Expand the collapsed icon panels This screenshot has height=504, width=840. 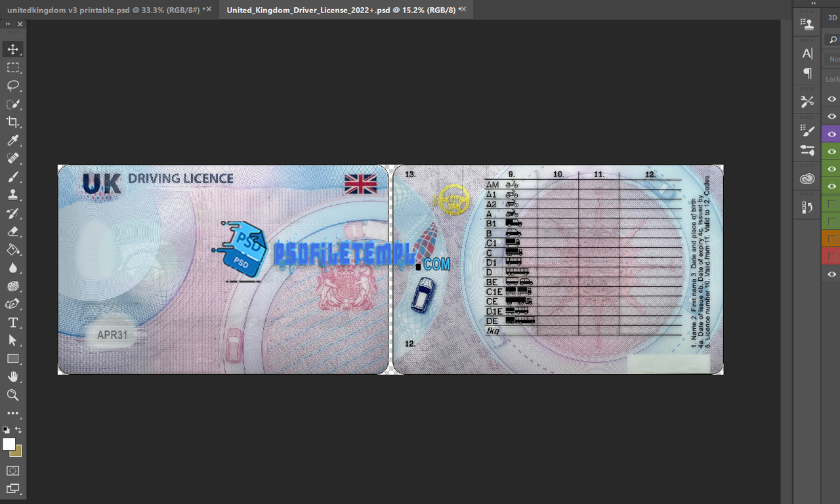pos(814,3)
